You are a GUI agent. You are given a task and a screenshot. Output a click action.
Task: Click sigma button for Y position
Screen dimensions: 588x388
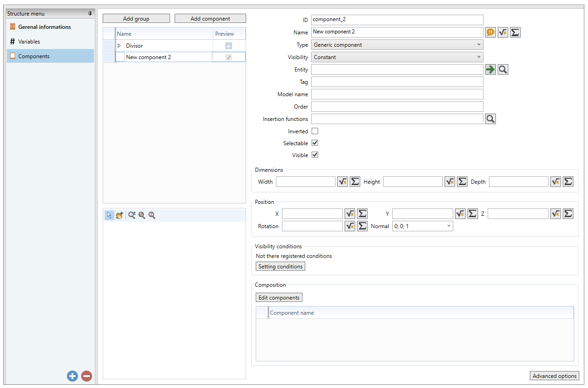click(x=473, y=213)
